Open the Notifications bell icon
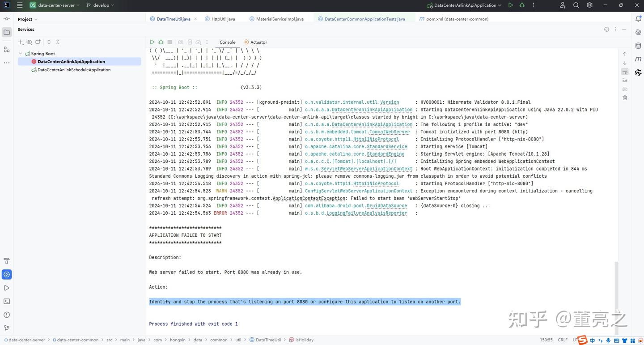The image size is (644, 345). (x=638, y=19)
